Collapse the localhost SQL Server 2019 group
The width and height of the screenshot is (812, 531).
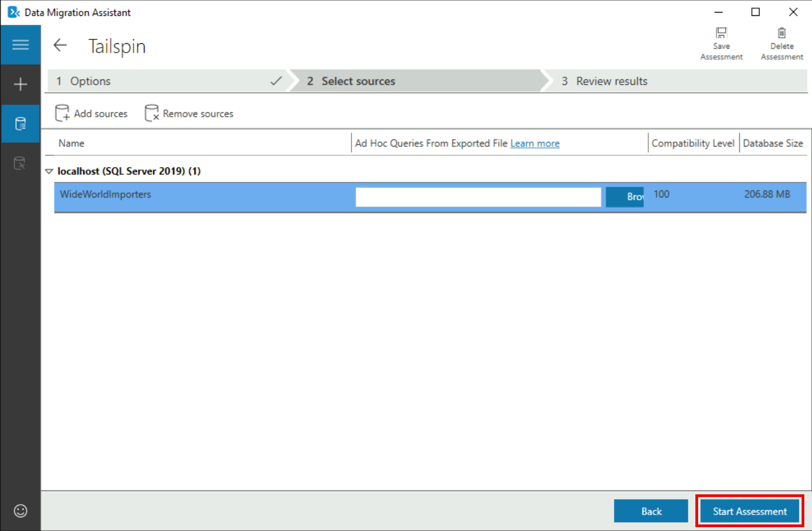coord(49,171)
